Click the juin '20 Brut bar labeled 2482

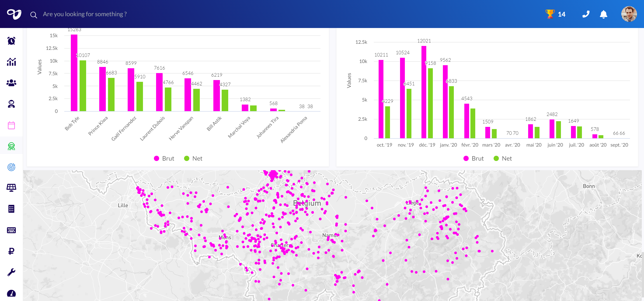click(x=552, y=129)
